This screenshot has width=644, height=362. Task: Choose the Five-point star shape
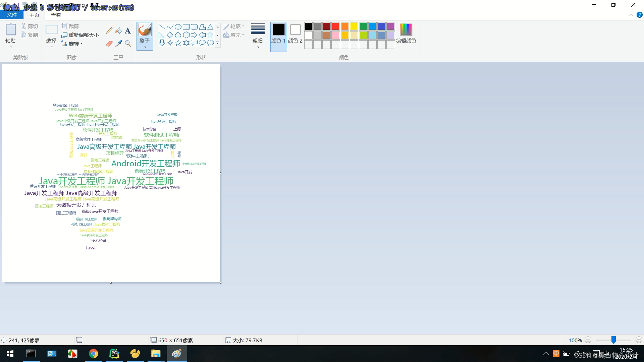[178, 43]
